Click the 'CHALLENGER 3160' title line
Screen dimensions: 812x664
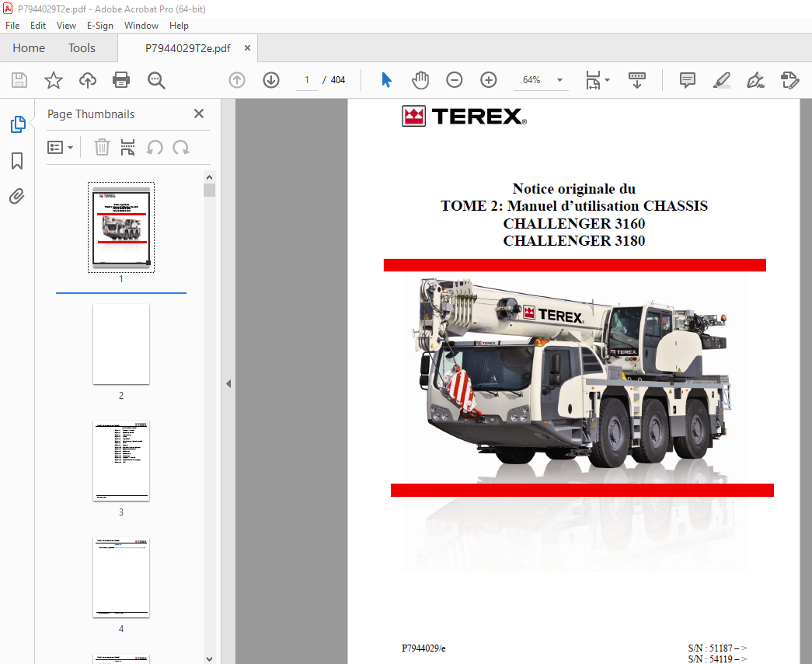coord(573,223)
